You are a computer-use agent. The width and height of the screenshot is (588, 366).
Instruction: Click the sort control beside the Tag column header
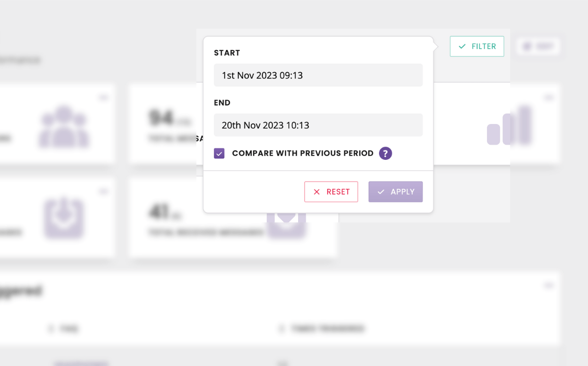pyautogui.click(x=51, y=329)
